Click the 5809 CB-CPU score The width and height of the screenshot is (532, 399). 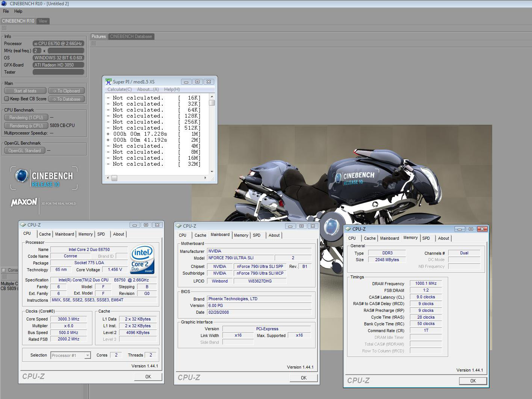point(62,125)
